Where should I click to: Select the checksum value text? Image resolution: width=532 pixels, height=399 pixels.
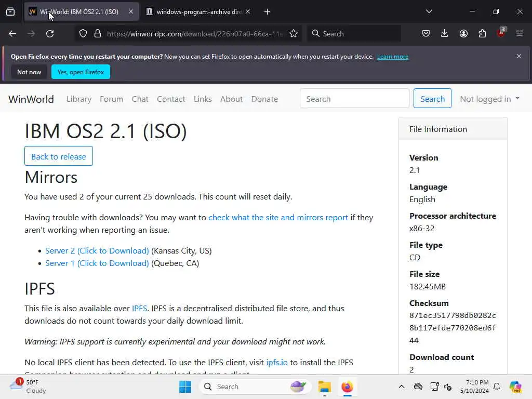(453, 328)
